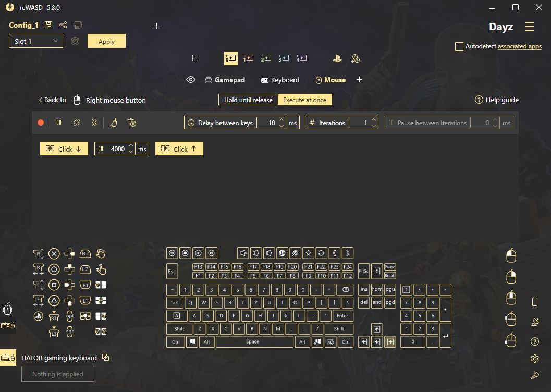Add a pause to the combo
The height and width of the screenshot is (392, 551).
coord(59,123)
